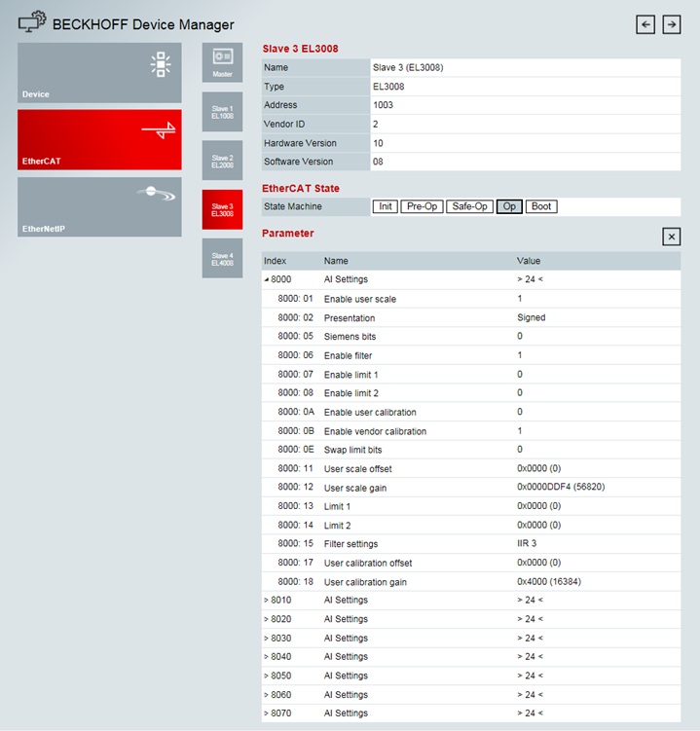Expand the 8010 AI Settings node
700x731 pixels.
coord(267,601)
